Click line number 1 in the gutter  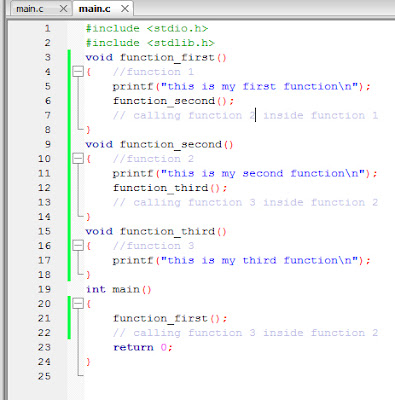[x=48, y=28]
